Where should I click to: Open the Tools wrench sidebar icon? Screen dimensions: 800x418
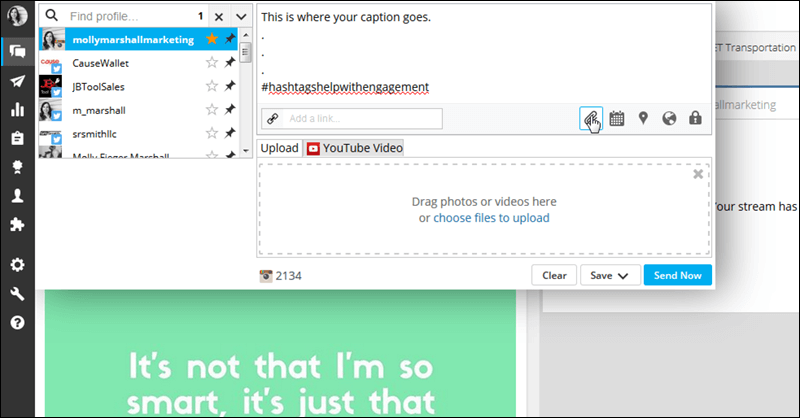click(17, 293)
